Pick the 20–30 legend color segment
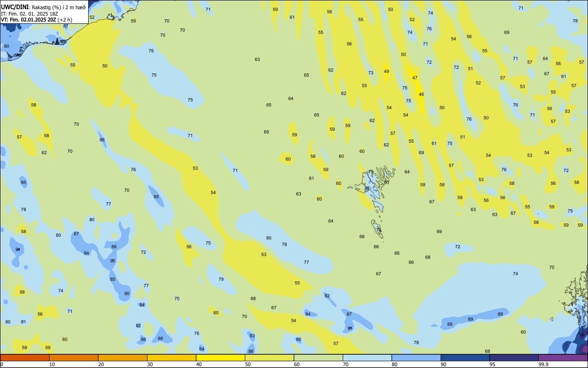 [123, 357]
